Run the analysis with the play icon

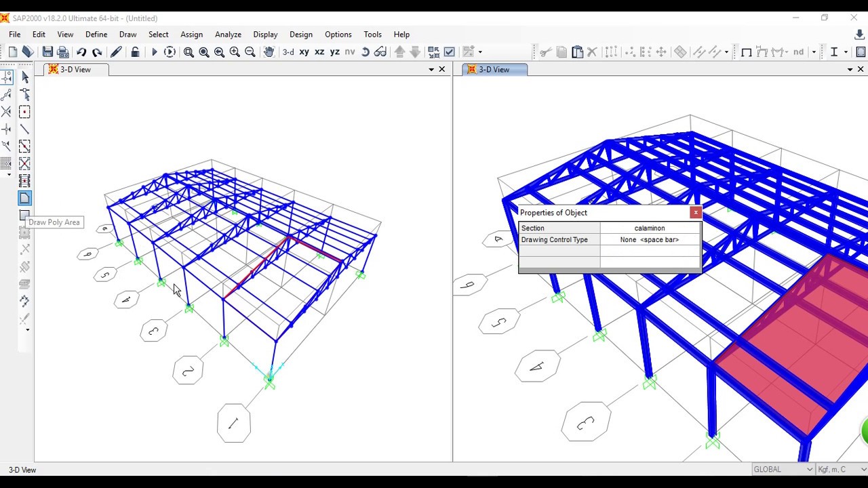click(x=154, y=52)
